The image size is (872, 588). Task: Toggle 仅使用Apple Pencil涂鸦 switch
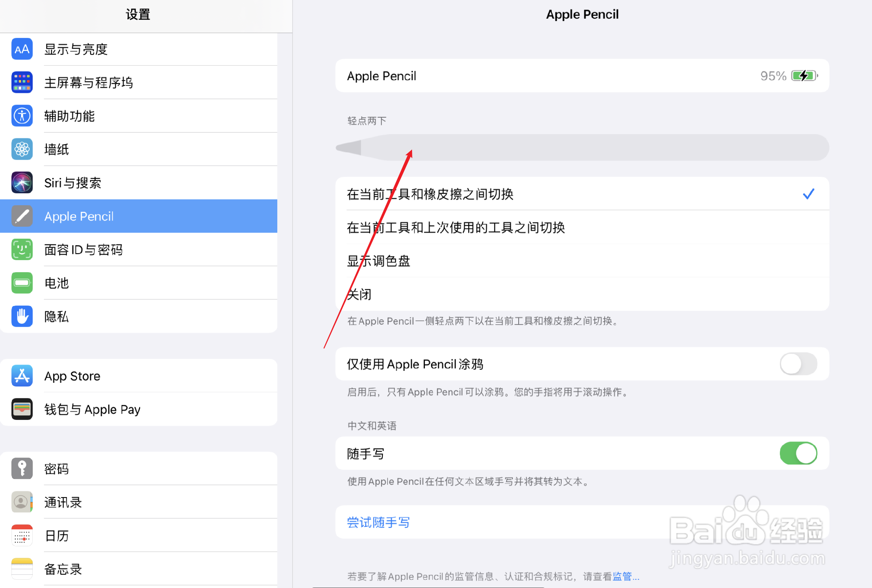(x=798, y=364)
